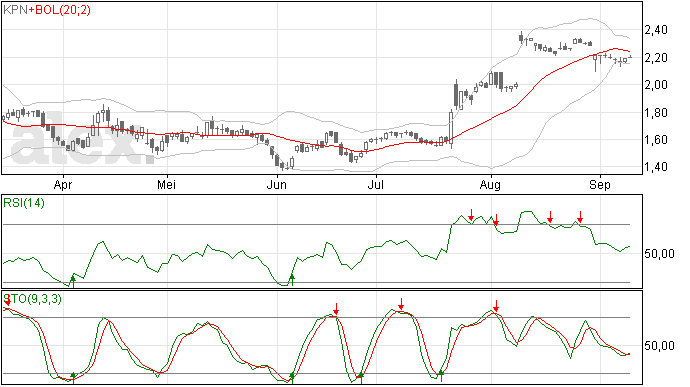The height and width of the screenshot is (387, 690).
Task: Click the 1,60 price axis value
Action: click(x=656, y=140)
